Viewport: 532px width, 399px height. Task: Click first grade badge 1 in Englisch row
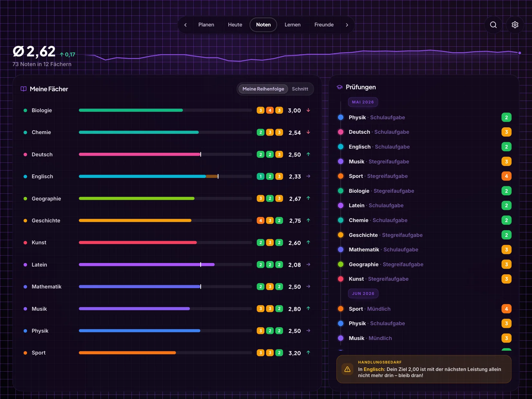[x=261, y=176]
